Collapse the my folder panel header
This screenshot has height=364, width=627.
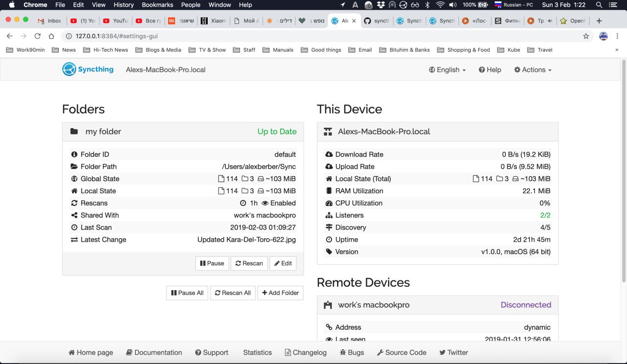(x=183, y=132)
